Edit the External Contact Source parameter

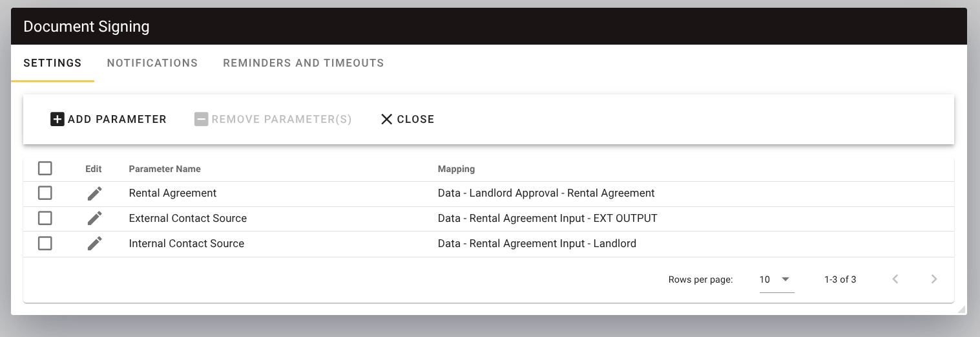click(x=94, y=219)
